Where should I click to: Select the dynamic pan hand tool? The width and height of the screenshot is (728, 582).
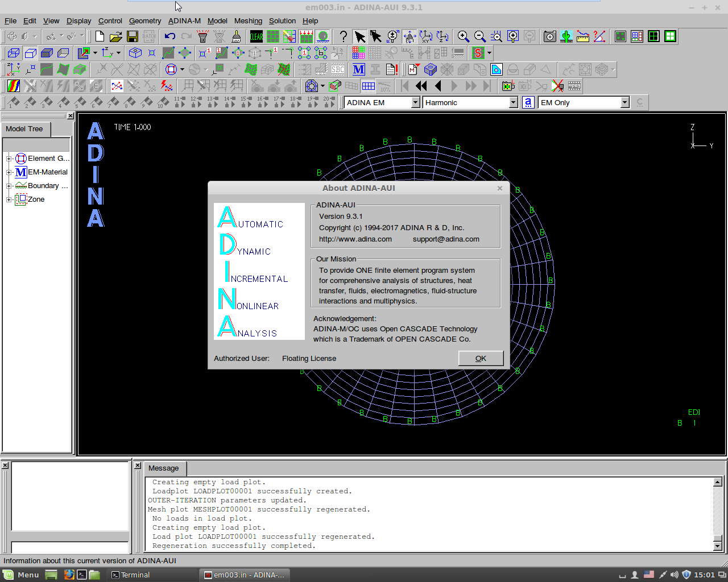pos(409,36)
